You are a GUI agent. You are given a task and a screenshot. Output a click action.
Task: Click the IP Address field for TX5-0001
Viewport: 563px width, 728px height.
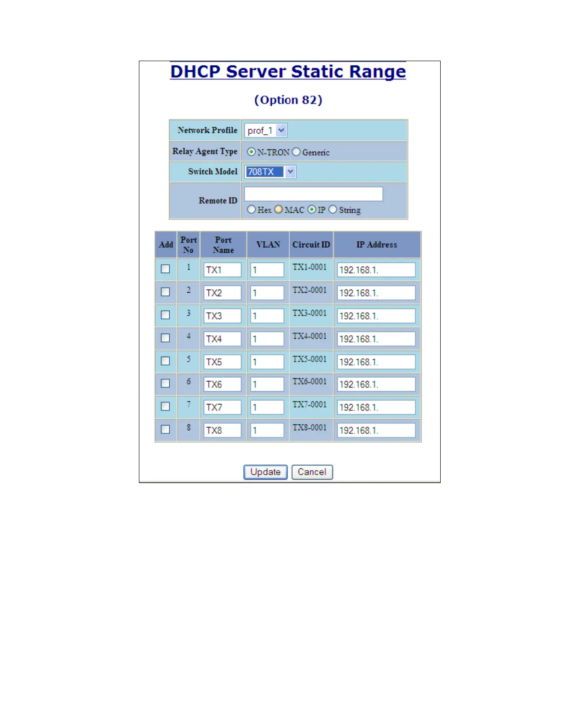point(376,362)
